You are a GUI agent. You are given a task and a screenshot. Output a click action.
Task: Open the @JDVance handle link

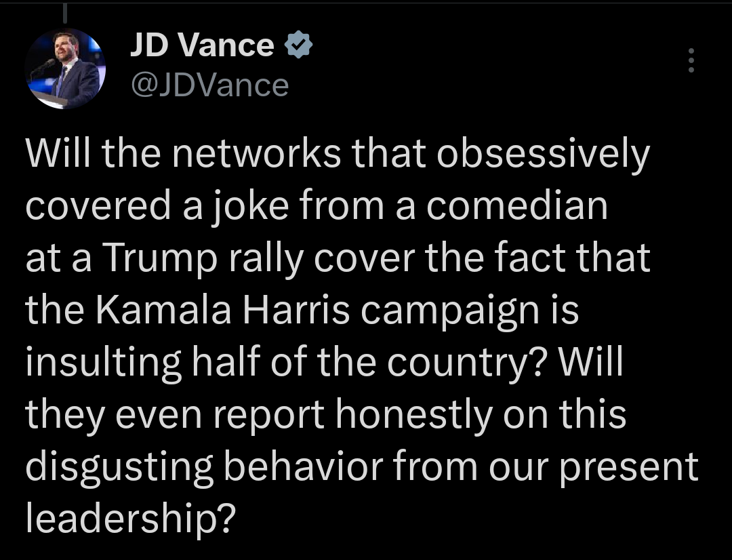coord(209,85)
